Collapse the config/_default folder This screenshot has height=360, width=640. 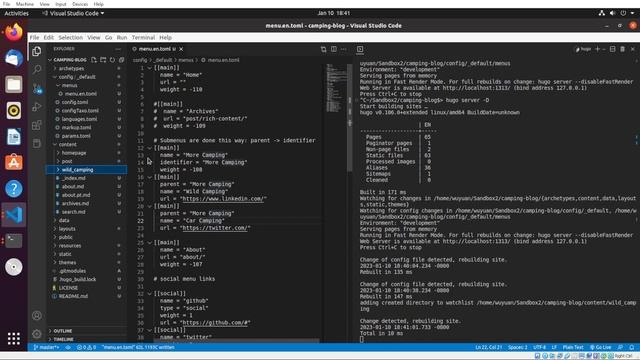coord(55,77)
